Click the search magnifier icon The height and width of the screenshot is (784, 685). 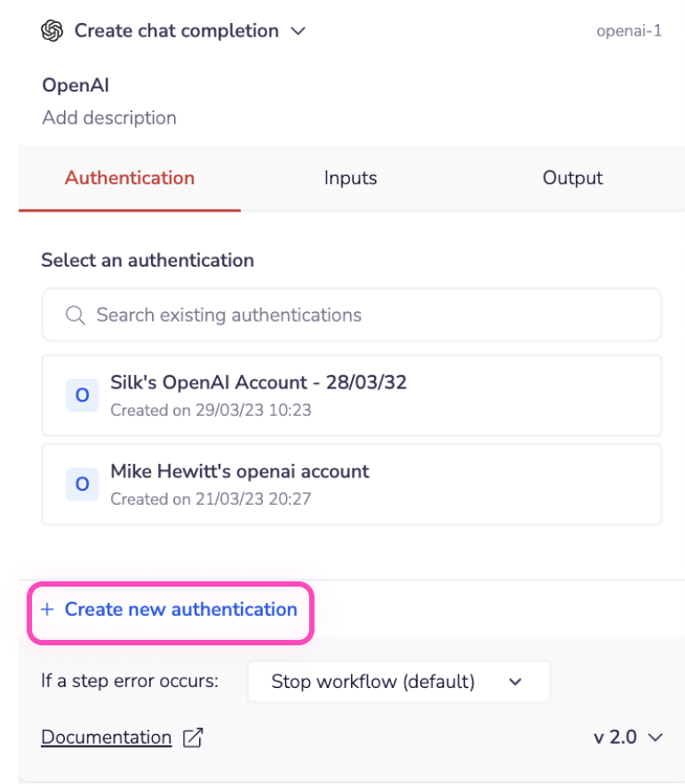pyautogui.click(x=75, y=315)
